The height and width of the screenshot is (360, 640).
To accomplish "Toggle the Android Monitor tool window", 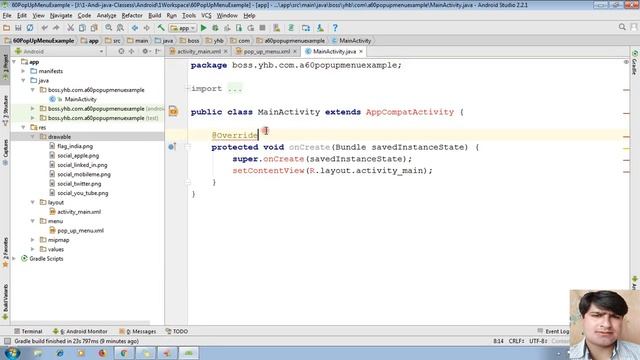I will pyautogui.click(x=80, y=331).
